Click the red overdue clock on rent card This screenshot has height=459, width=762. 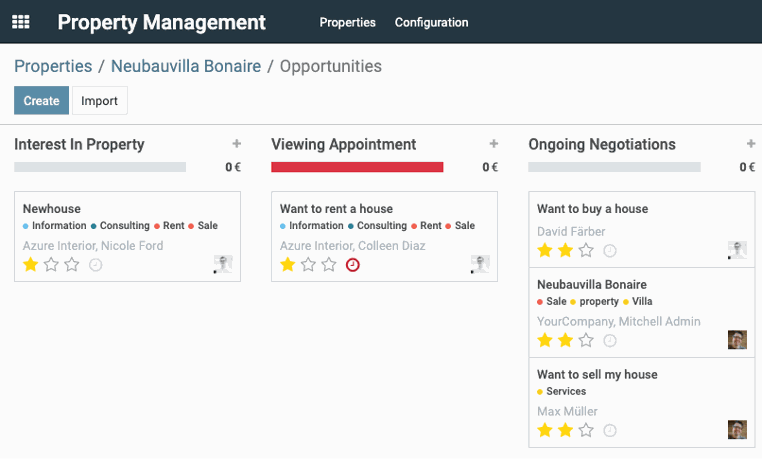coord(352,265)
